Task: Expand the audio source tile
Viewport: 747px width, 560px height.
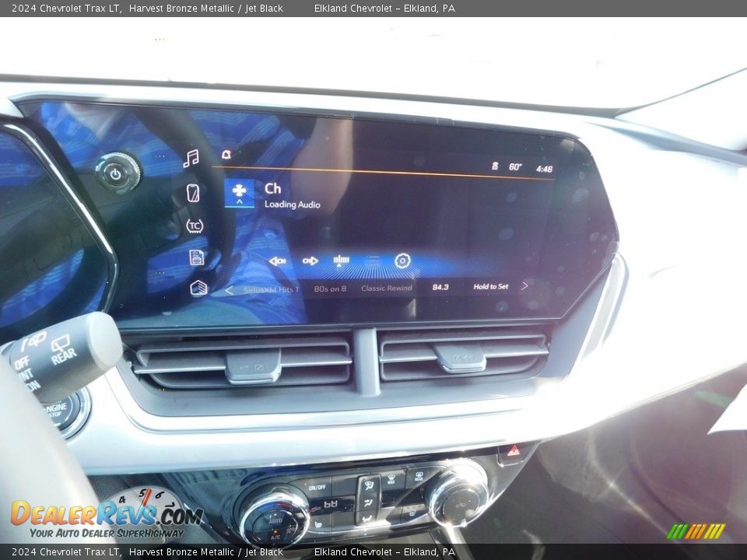Action: coord(239,193)
